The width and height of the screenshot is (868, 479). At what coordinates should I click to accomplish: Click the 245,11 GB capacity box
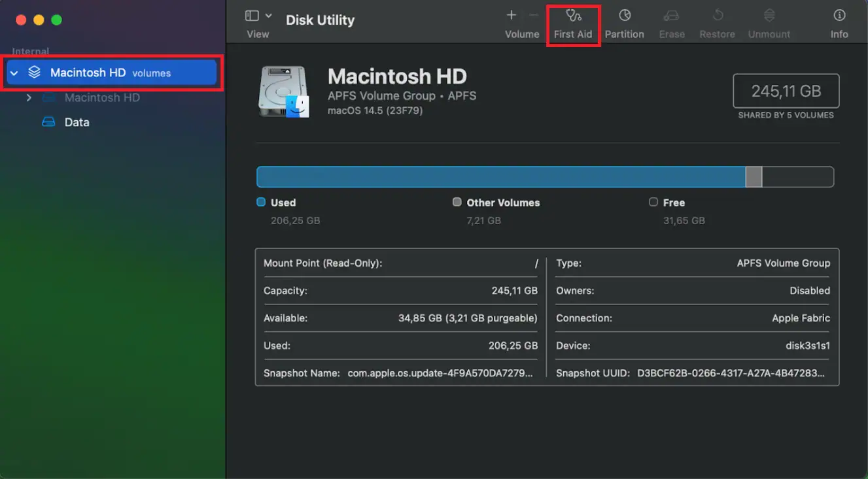click(x=786, y=91)
